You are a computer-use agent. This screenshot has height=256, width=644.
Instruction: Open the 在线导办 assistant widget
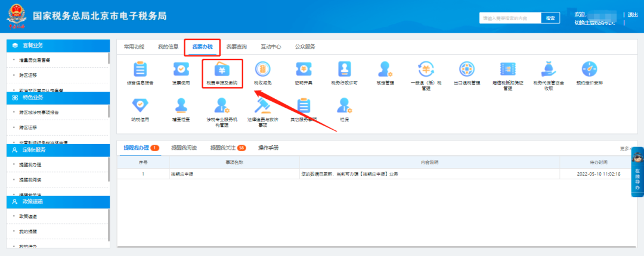click(x=637, y=171)
